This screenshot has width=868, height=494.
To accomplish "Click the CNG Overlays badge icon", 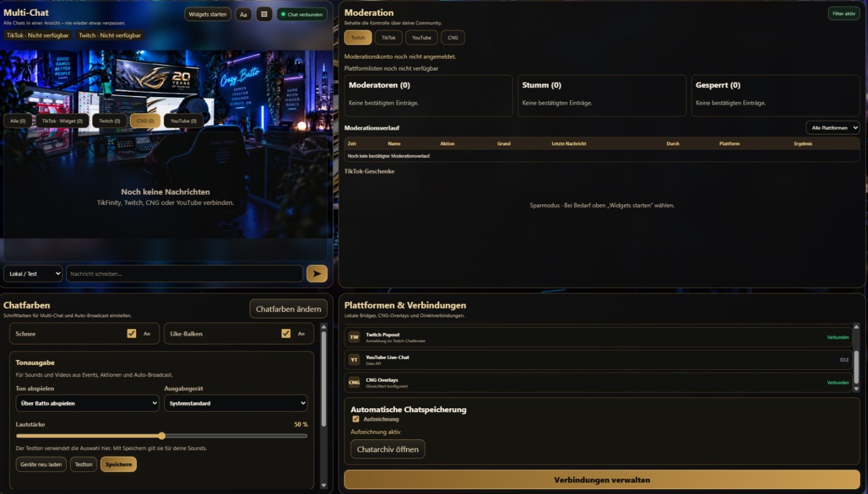I will (x=354, y=382).
